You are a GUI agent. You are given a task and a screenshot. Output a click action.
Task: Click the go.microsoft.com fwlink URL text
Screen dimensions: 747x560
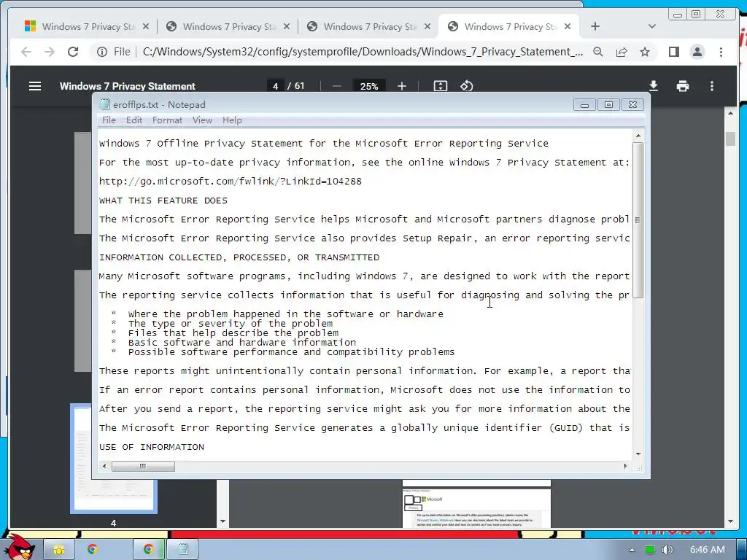[x=230, y=182]
